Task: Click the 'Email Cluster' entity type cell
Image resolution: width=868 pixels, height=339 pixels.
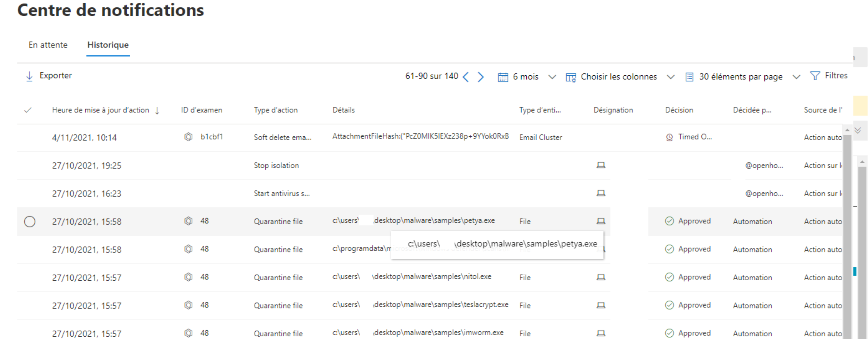Action: click(540, 138)
